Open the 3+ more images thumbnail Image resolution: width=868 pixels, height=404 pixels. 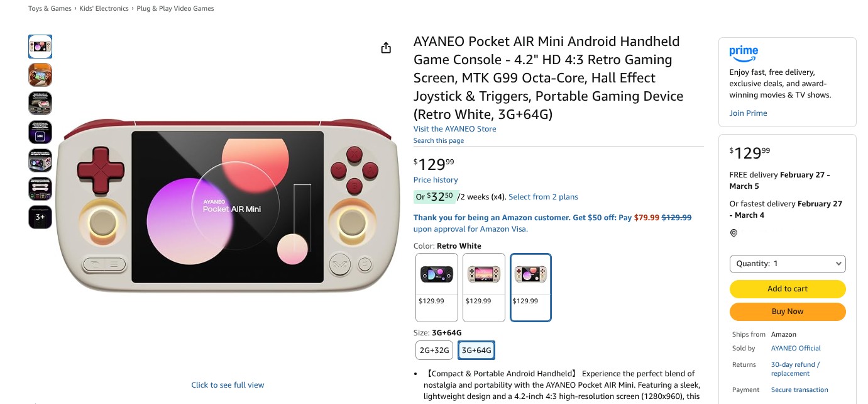(40, 217)
